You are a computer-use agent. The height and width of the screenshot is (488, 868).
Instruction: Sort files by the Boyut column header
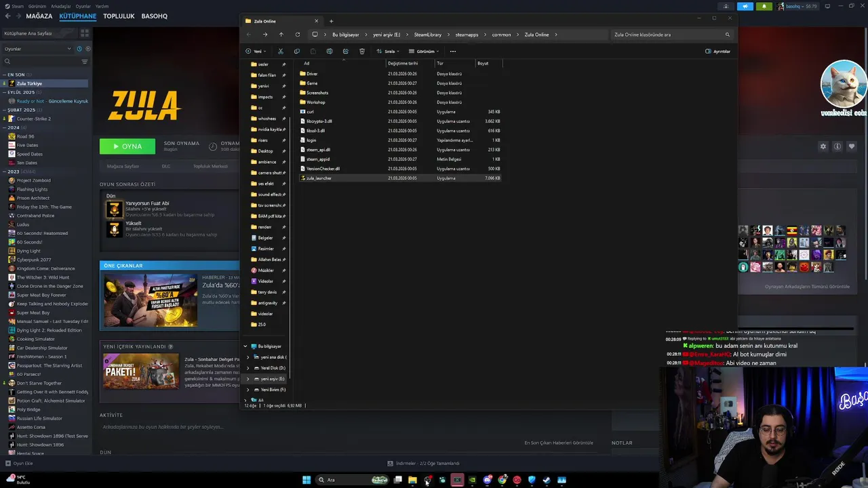pos(483,63)
